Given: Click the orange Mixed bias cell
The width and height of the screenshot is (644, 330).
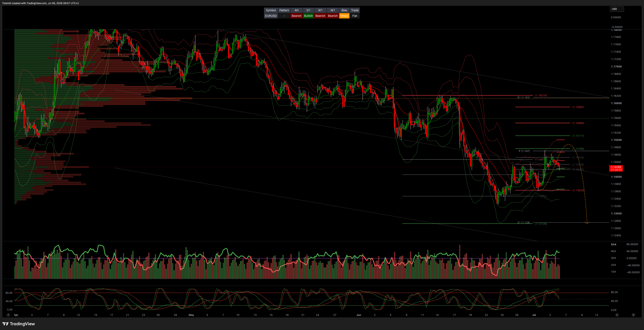Looking at the screenshot, I should point(344,16).
